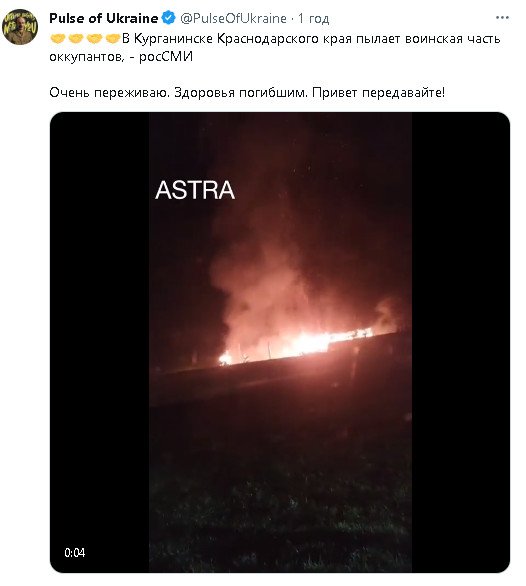Click the blue verified badge
Image resolution: width=526 pixels, height=586 pixels.
pos(169,18)
